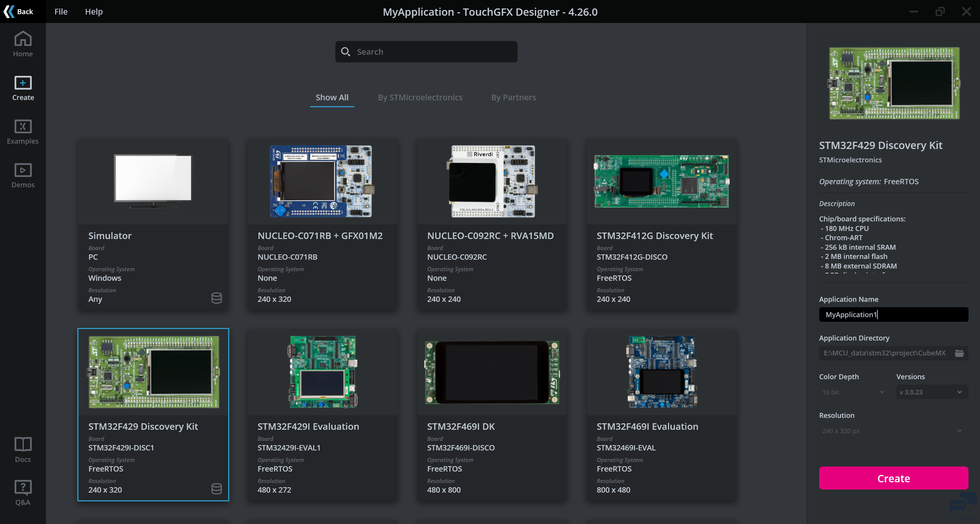Click the Back arrow icon
The height and width of the screenshot is (524, 980).
tap(9, 11)
